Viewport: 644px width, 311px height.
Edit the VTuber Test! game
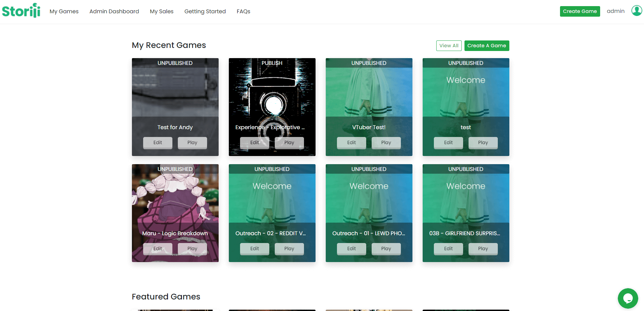(352, 143)
